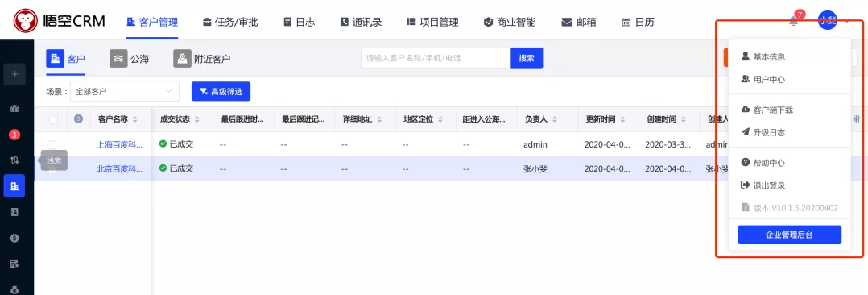The image size is (868, 295).
Task: Click the 距进入公海 column header
Action: (x=484, y=119)
